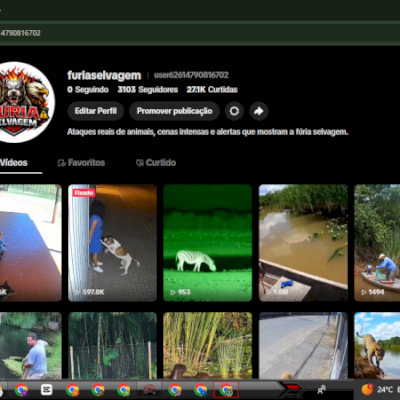Open Chrome with the green profile badge
400x400 pixels.
click(x=124, y=389)
